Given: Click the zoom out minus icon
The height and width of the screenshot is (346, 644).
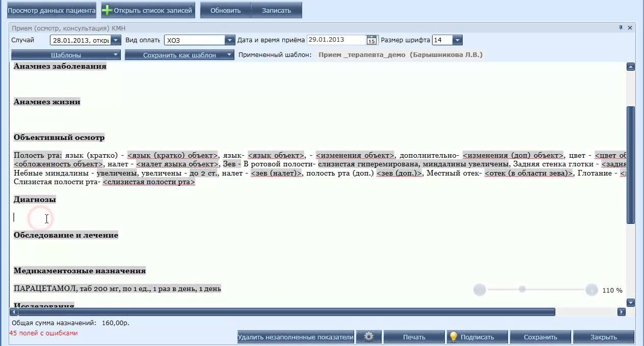Looking at the screenshot, I should (x=479, y=290).
